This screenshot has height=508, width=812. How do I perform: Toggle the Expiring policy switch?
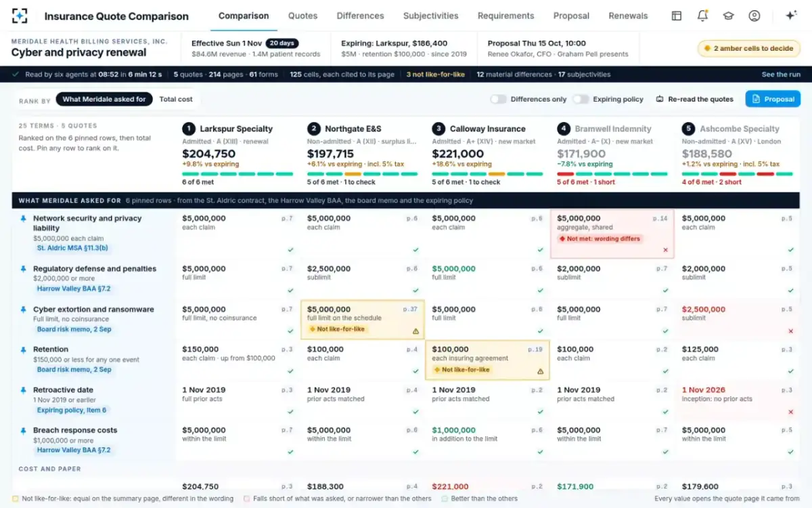(x=581, y=99)
